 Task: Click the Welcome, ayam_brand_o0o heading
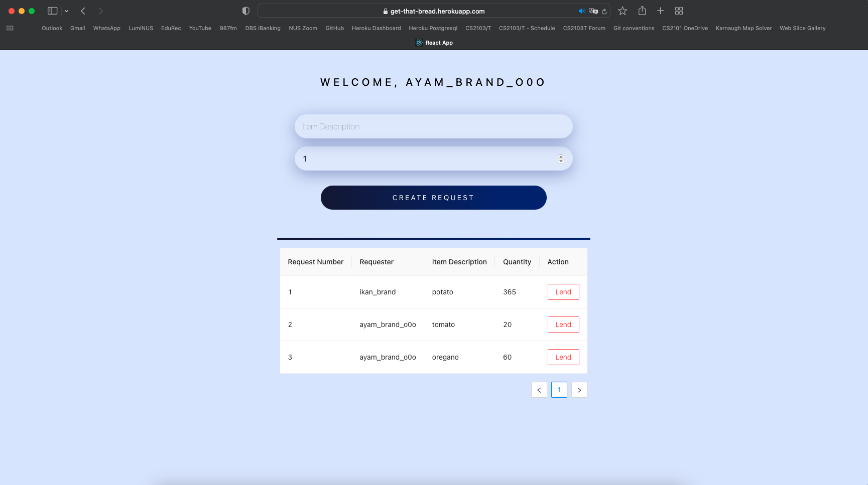[433, 82]
